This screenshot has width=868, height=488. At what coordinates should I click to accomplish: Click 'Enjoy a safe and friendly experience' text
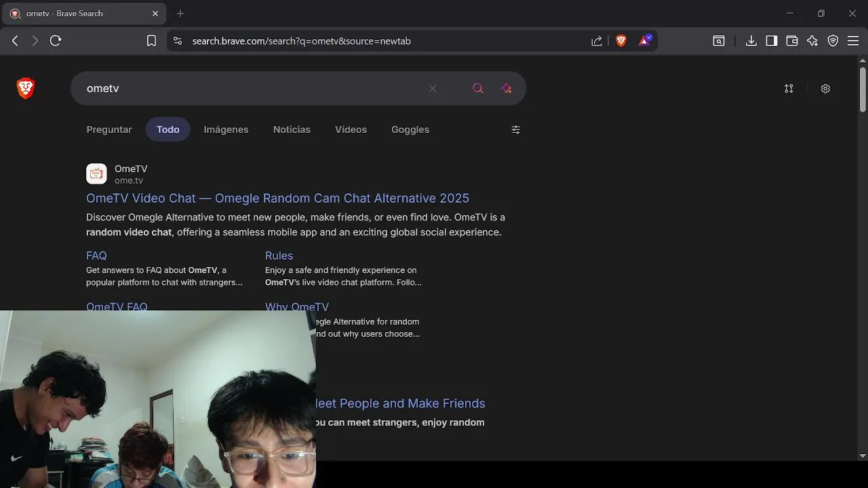(343, 276)
